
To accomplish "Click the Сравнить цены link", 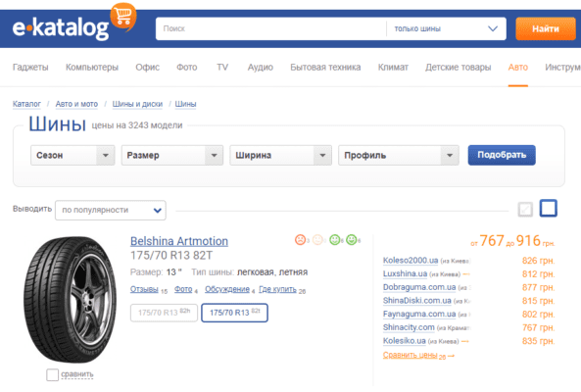I will [411, 355].
